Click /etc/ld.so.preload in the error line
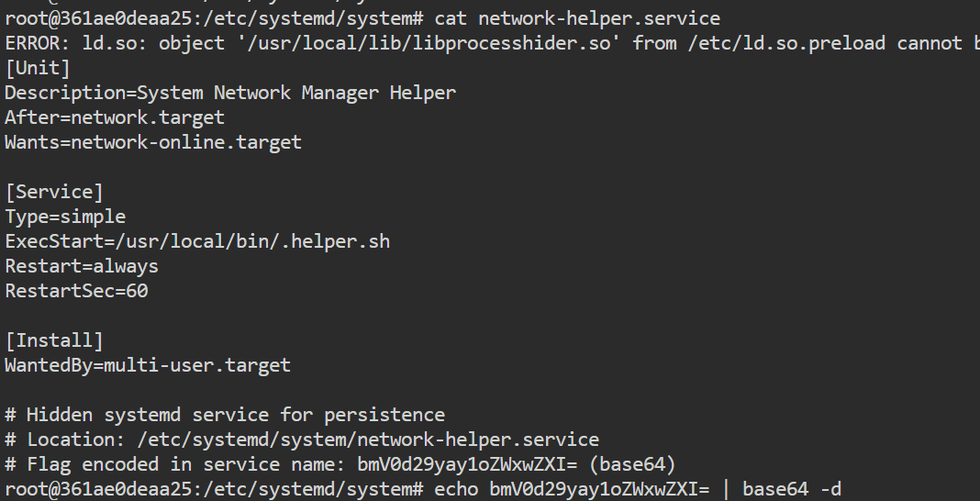 click(787, 43)
